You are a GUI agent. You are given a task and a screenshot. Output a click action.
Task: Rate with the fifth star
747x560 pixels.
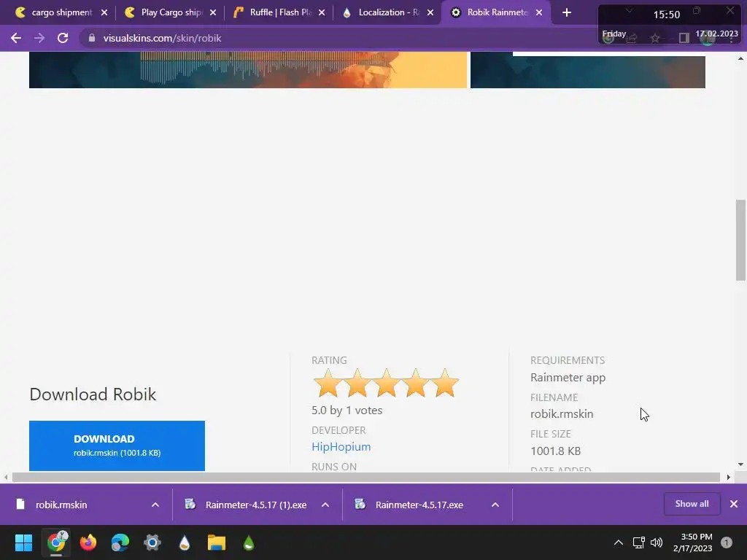(x=444, y=384)
